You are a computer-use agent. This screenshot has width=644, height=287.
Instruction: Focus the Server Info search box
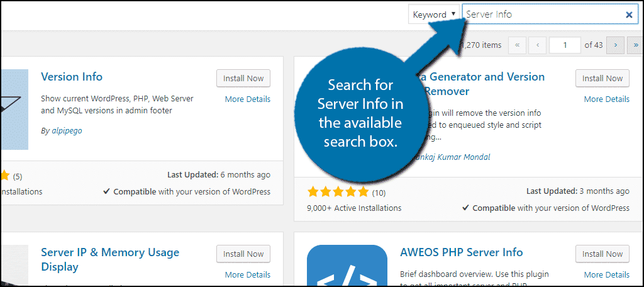coord(550,14)
